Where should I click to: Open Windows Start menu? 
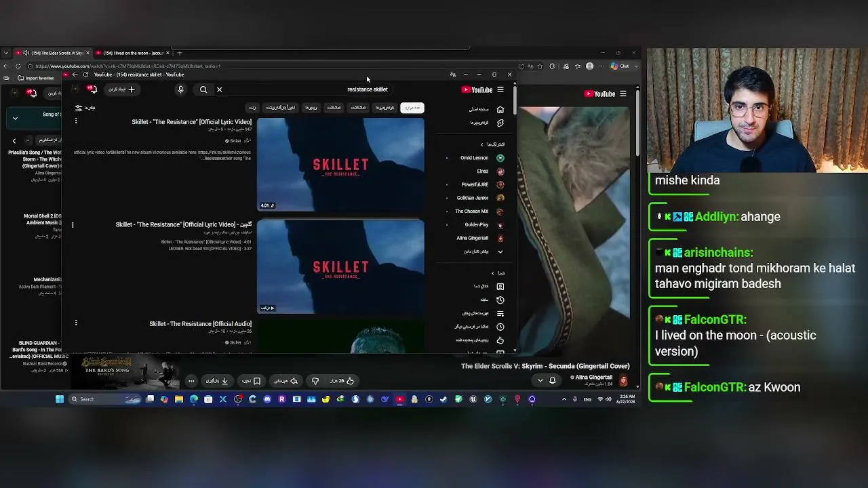coord(60,399)
